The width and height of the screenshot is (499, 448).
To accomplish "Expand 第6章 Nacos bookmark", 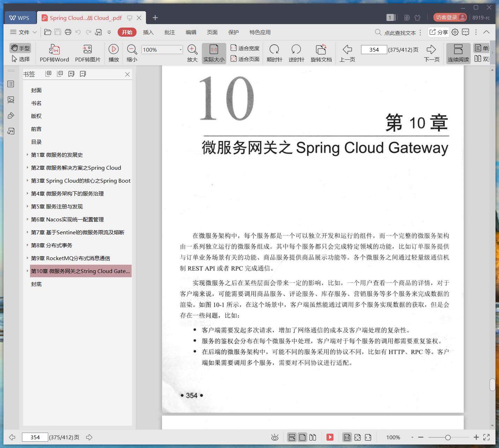I will click(28, 219).
